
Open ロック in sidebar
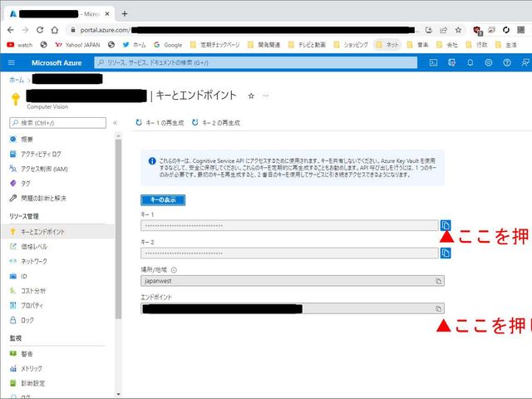[x=27, y=320]
